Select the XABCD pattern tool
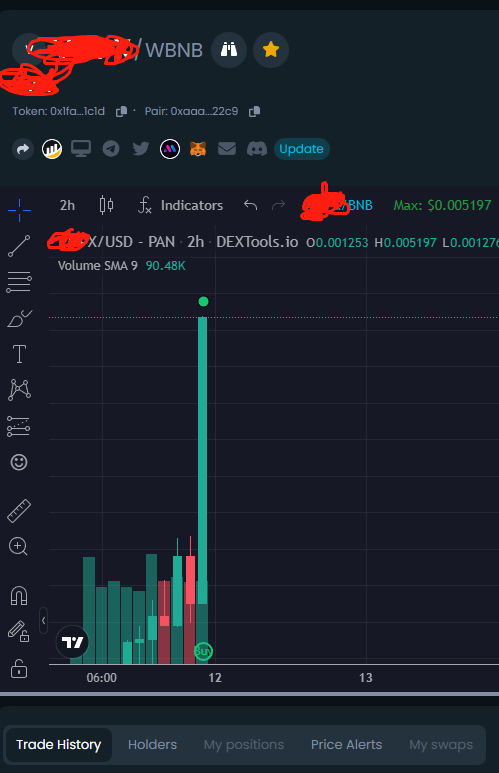Viewport: 499px width, 773px height. tap(19, 389)
